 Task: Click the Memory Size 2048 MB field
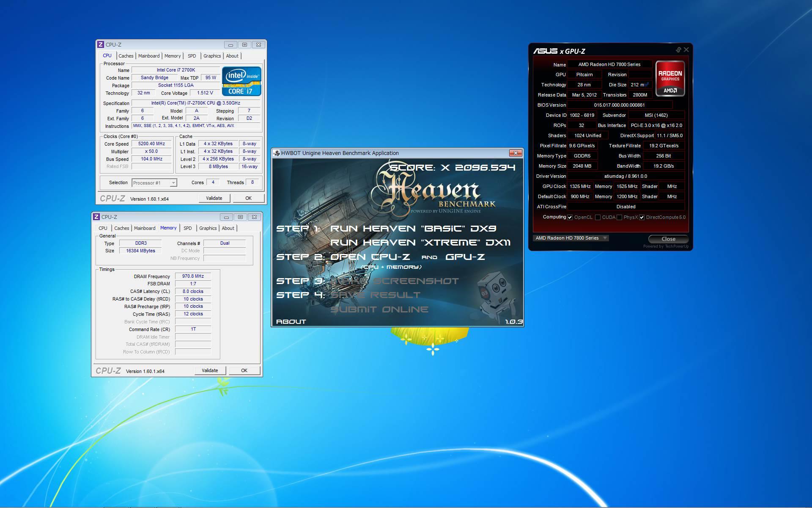[582, 166]
